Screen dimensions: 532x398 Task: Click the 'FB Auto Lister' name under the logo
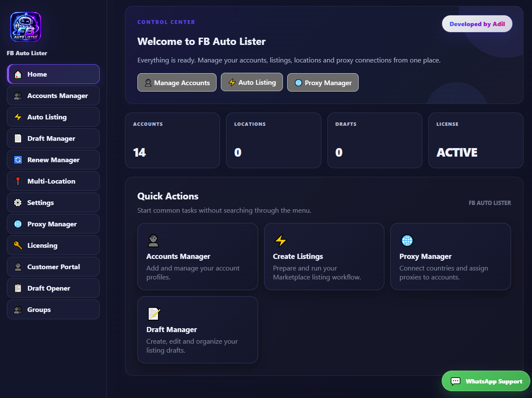[27, 53]
